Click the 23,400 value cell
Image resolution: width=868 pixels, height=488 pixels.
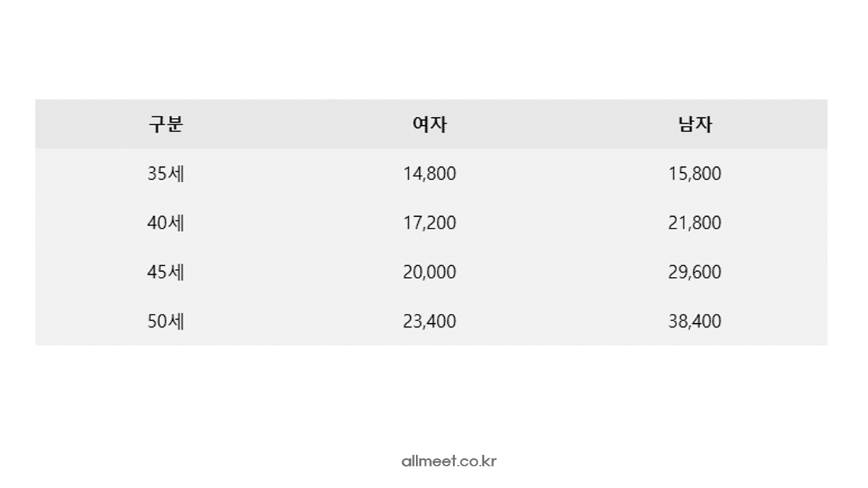430,321
